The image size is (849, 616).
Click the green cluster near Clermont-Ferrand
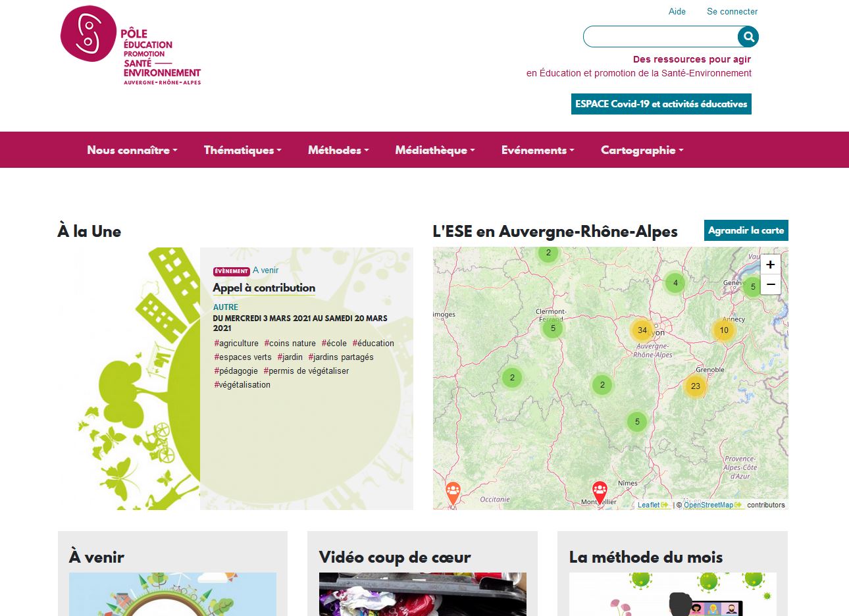(553, 328)
